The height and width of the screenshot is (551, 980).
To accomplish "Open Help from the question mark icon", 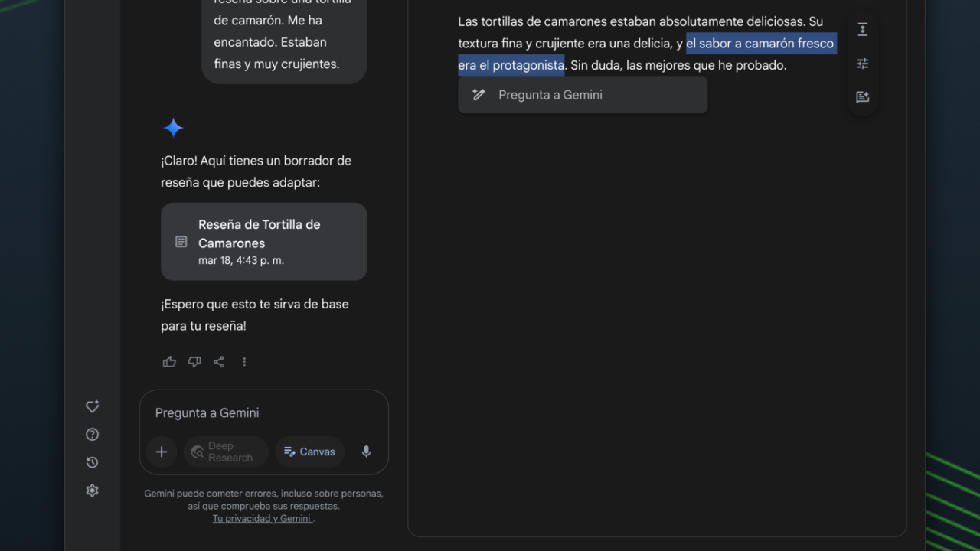I will [x=93, y=435].
